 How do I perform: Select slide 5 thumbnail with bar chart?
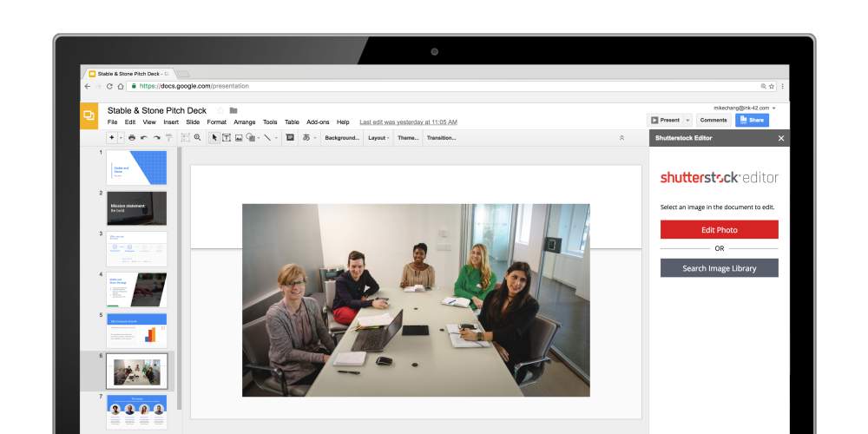click(x=137, y=330)
